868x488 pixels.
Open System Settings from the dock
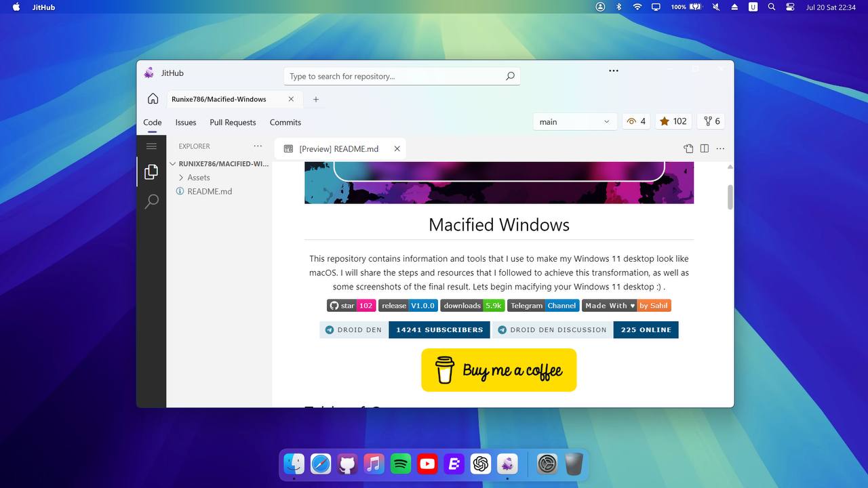tap(547, 464)
